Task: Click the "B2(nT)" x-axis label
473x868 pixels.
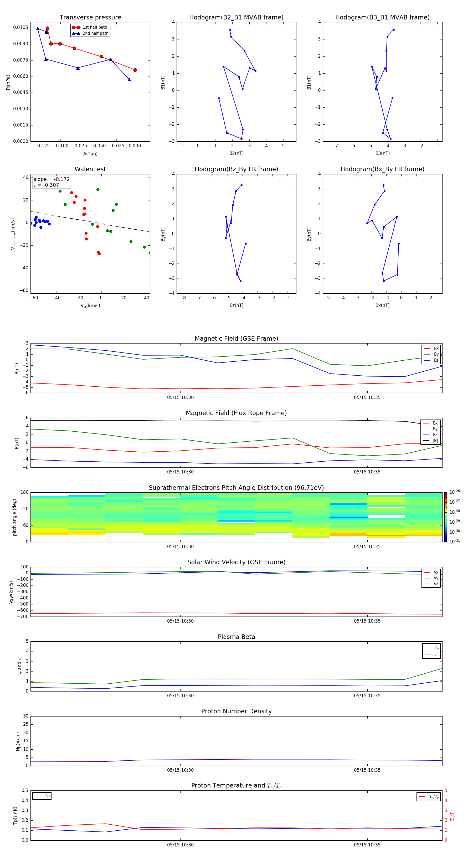Action: click(236, 153)
